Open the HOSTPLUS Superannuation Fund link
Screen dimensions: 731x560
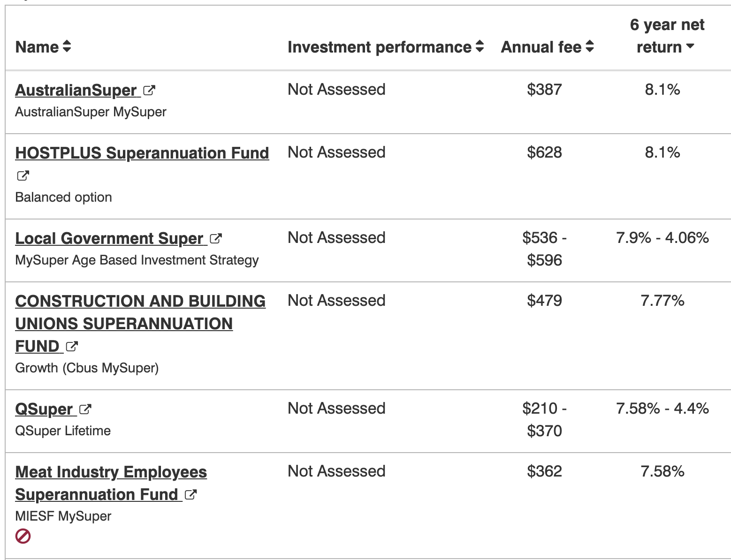(142, 153)
